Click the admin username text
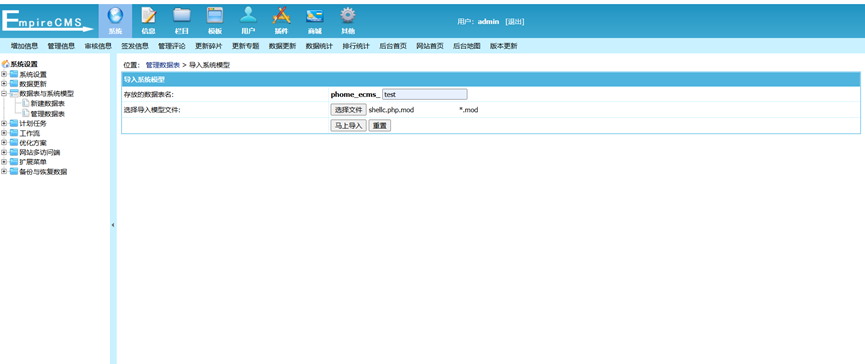Screen dimensions: 865x364 click(488, 22)
